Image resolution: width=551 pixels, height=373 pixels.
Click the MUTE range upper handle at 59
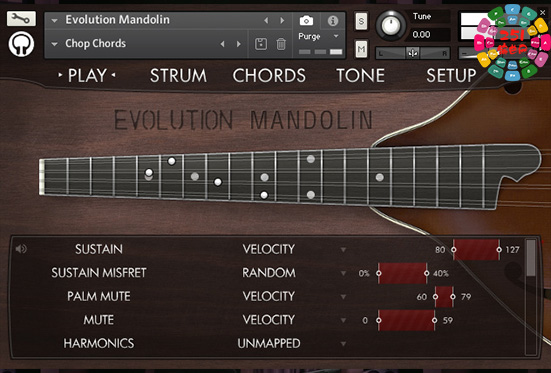(x=435, y=320)
